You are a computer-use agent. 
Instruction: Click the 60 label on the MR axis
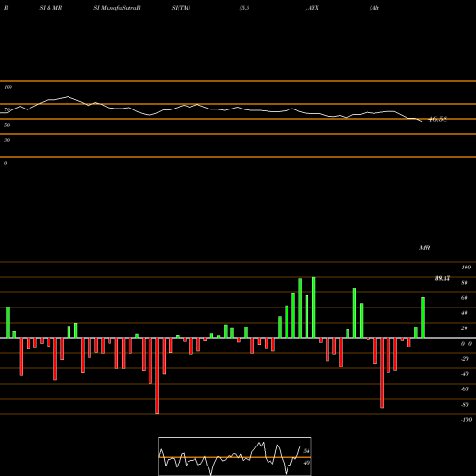(x=465, y=298)
